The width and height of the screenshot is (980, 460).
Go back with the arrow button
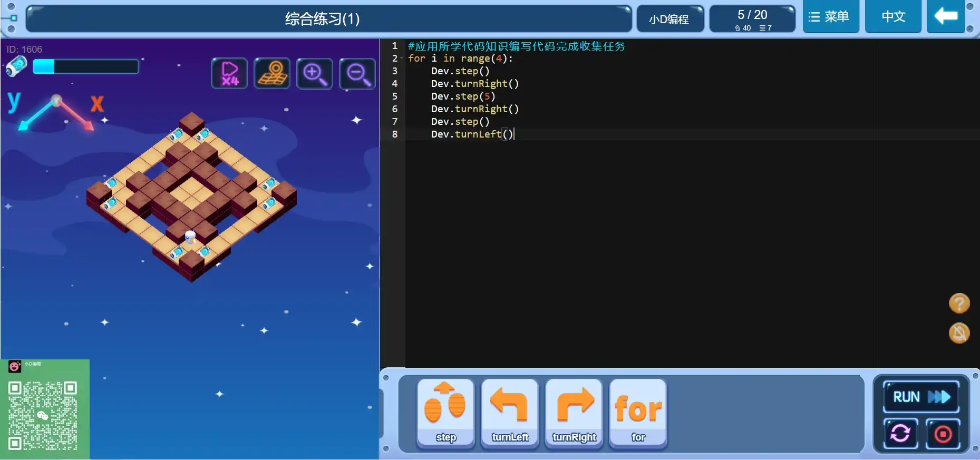[x=946, y=17]
